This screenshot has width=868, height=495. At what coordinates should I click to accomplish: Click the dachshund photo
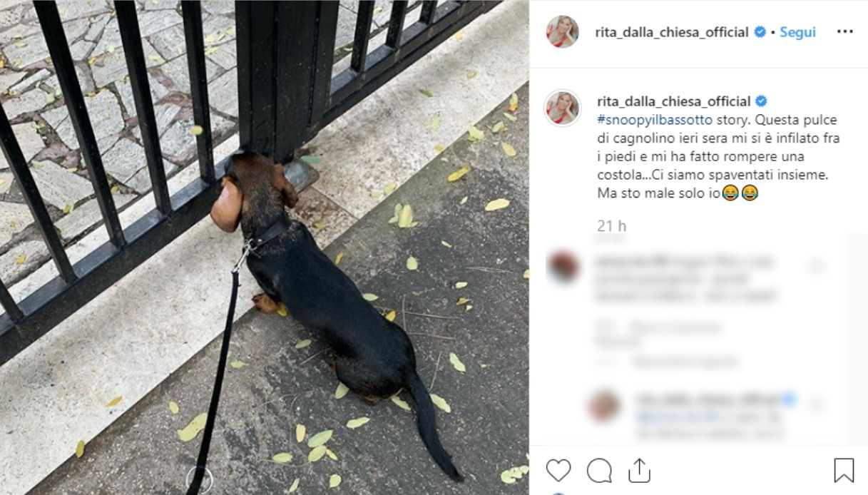(x=265, y=247)
